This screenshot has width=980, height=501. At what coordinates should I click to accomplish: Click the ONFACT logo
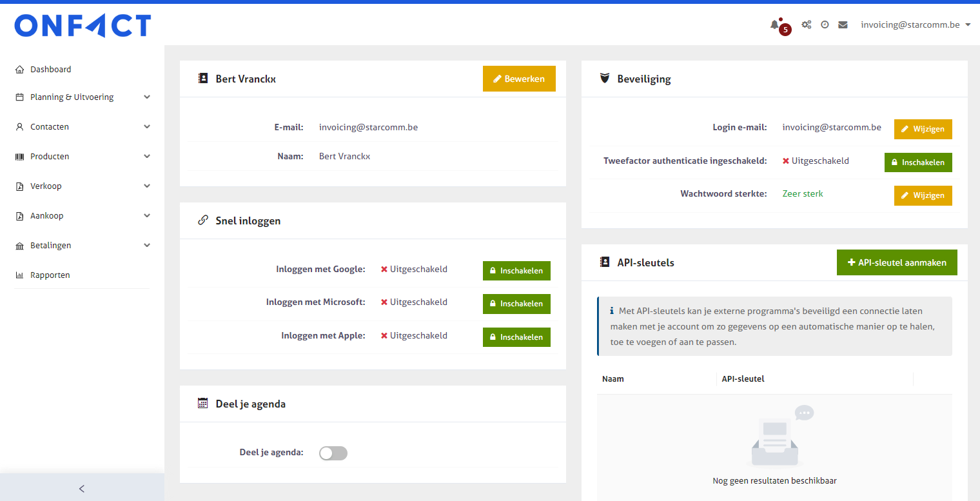tap(83, 26)
